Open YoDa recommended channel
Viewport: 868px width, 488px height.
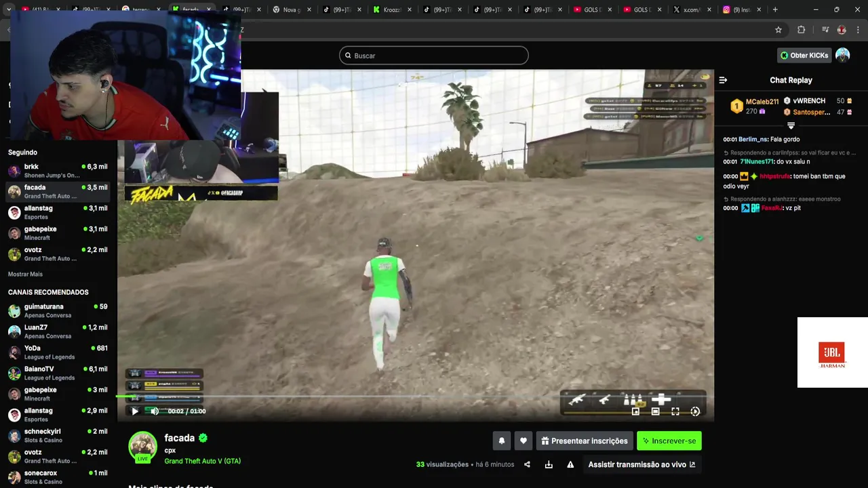click(x=58, y=352)
